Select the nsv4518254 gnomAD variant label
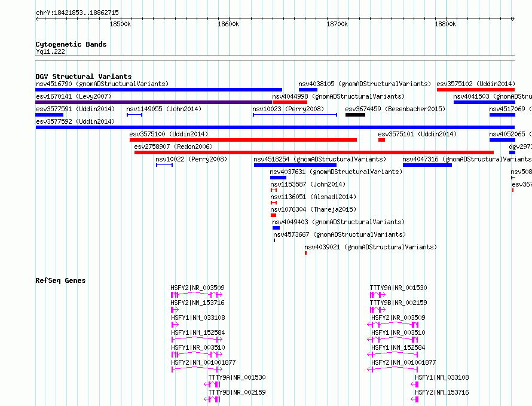The image size is (532, 406). coord(320,159)
